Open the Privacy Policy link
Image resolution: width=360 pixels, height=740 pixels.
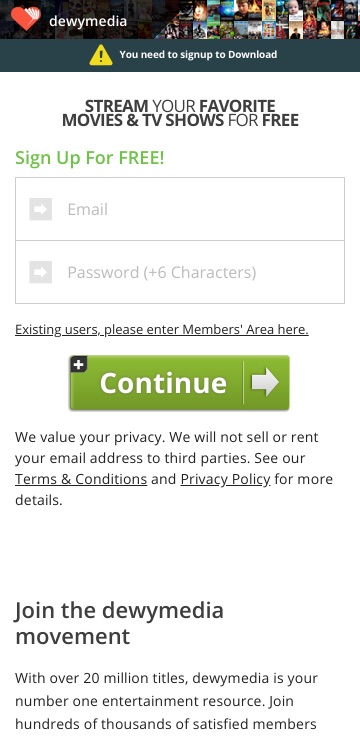point(226,479)
